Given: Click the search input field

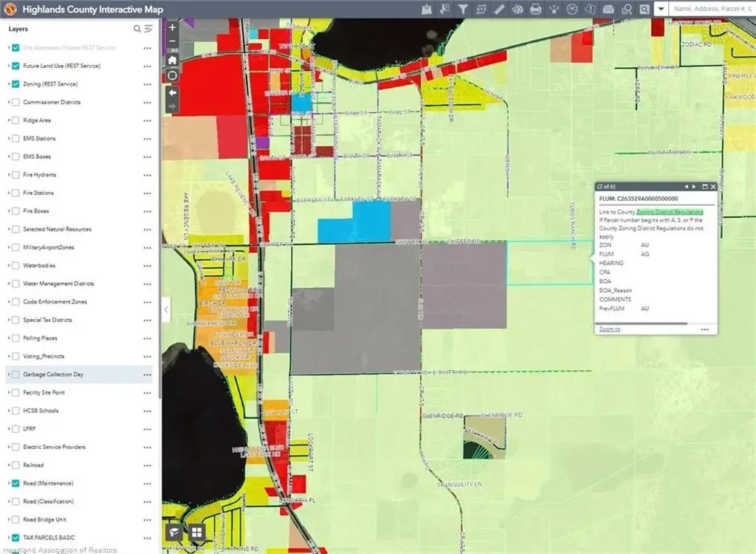Looking at the screenshot, I should pyautogui.click(x=712, y=9).
